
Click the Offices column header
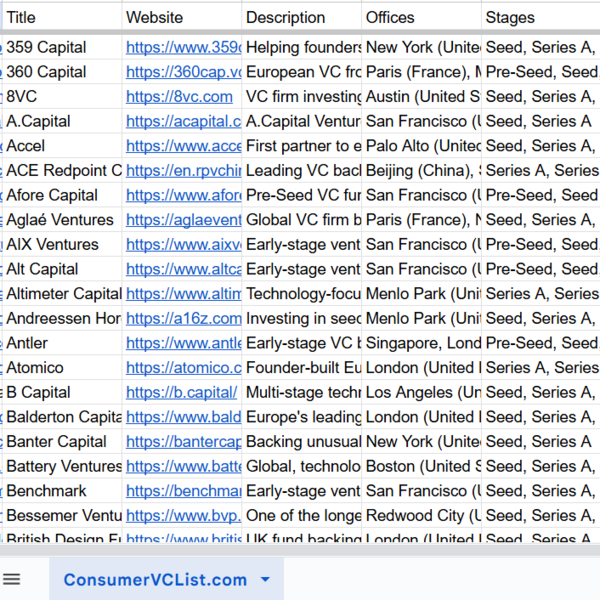(421, 17)
